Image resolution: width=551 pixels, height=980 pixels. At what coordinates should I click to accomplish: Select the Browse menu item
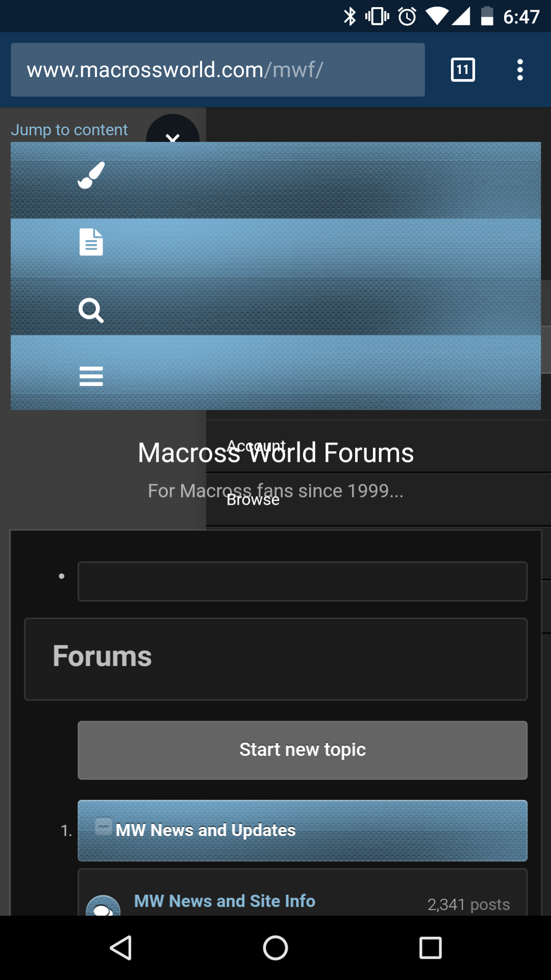[x=253, y=500]
